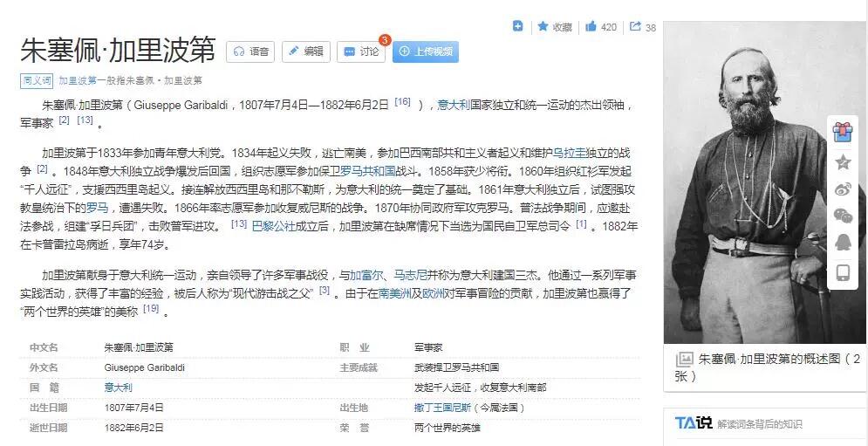Click the WeChat share icon in sidebar
This screenshot has height=446, width=868.
coord(842,216)
